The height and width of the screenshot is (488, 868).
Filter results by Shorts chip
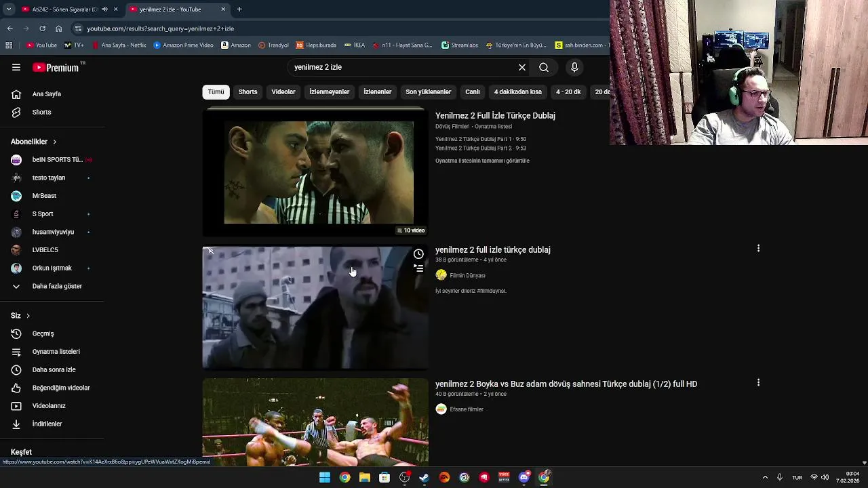[248, 91]
